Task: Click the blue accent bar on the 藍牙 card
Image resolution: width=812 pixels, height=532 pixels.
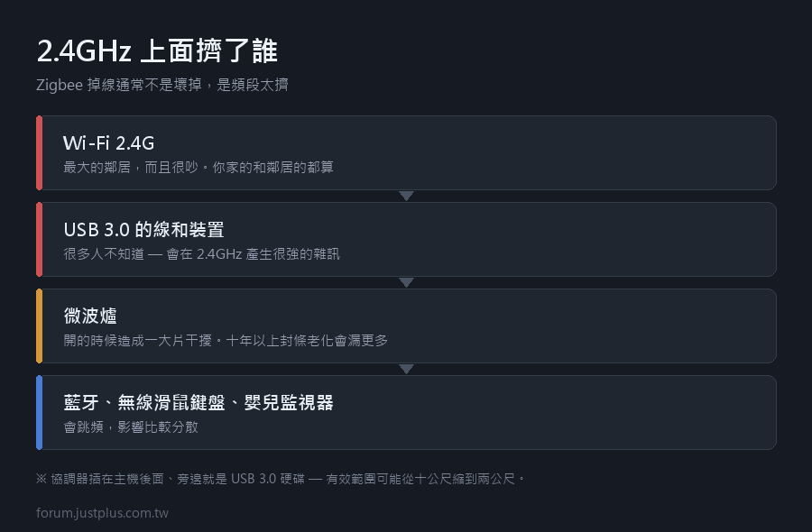Action: [x=40, y=412]
